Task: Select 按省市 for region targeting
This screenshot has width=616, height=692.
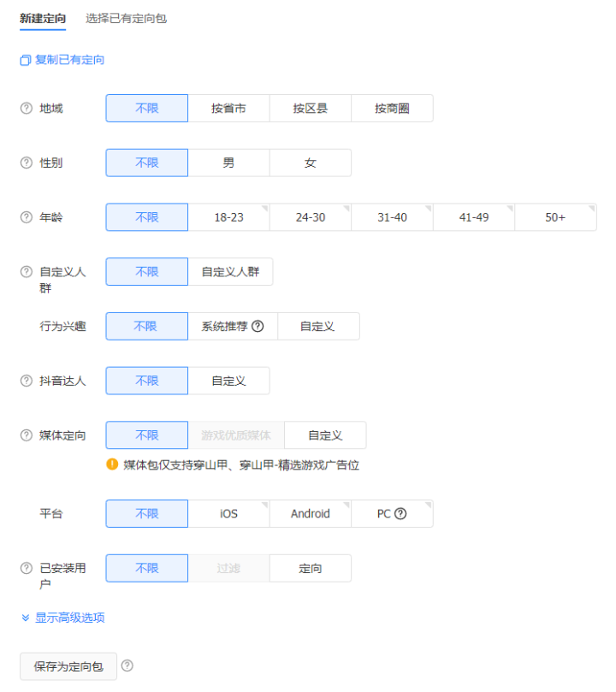Action: (228, 109)
